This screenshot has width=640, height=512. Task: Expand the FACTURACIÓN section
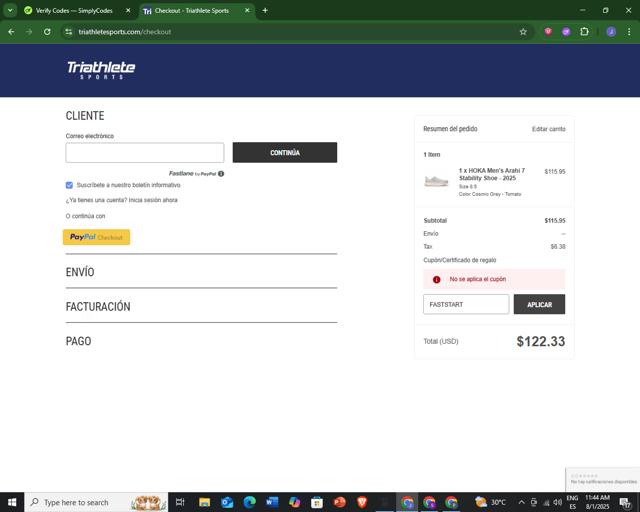point(98,307)
